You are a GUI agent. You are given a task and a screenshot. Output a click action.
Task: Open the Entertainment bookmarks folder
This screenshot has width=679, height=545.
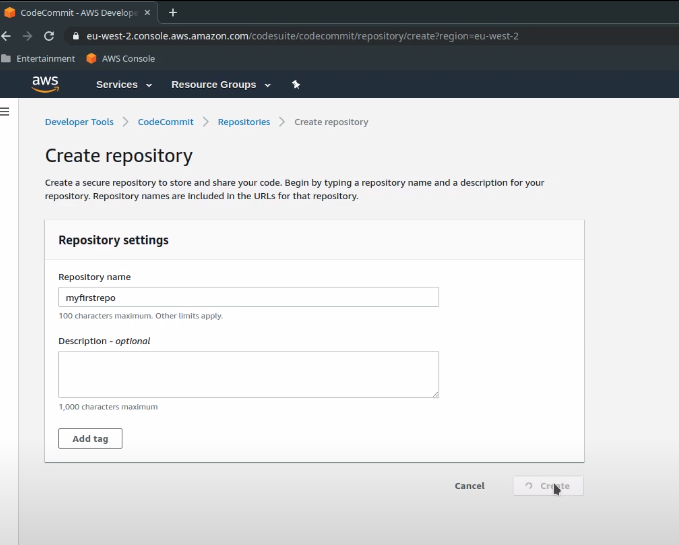[x=38, y=58]
